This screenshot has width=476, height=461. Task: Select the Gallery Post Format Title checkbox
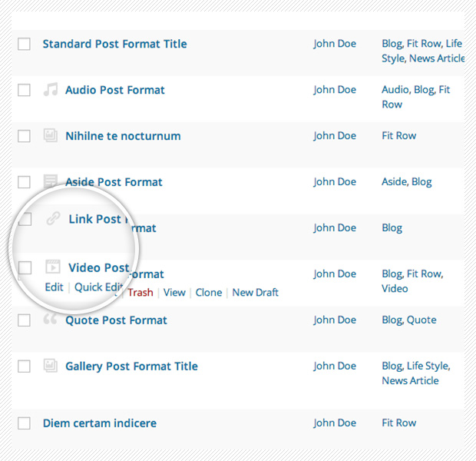pyautogui.click(x=24, y=366)
